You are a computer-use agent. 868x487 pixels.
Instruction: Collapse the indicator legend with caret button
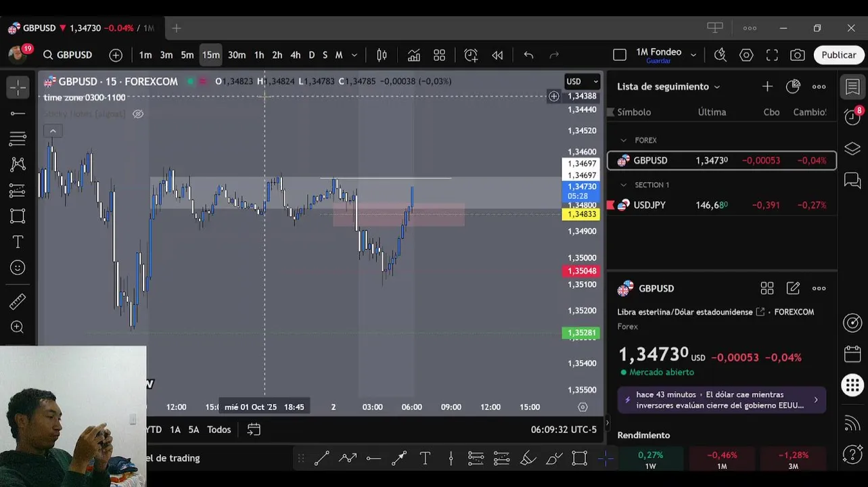(x=53, y=131)
